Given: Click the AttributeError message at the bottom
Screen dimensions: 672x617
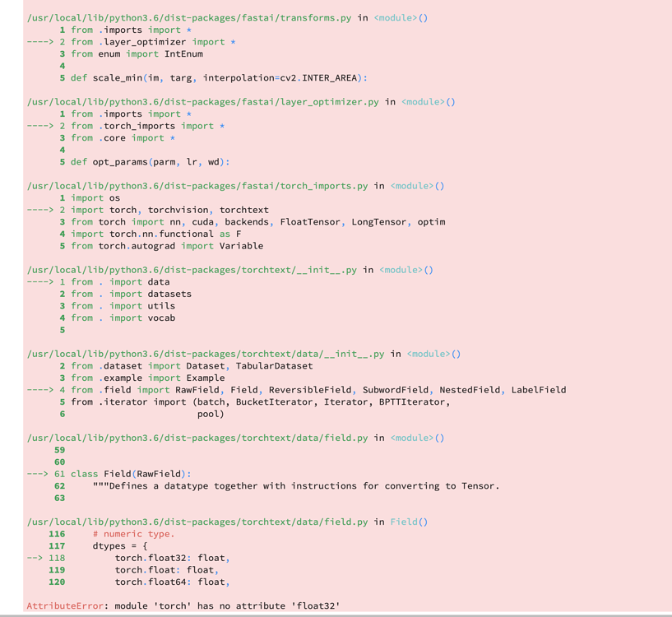Looking at the screenshot, I should click(x=183, y=606).
